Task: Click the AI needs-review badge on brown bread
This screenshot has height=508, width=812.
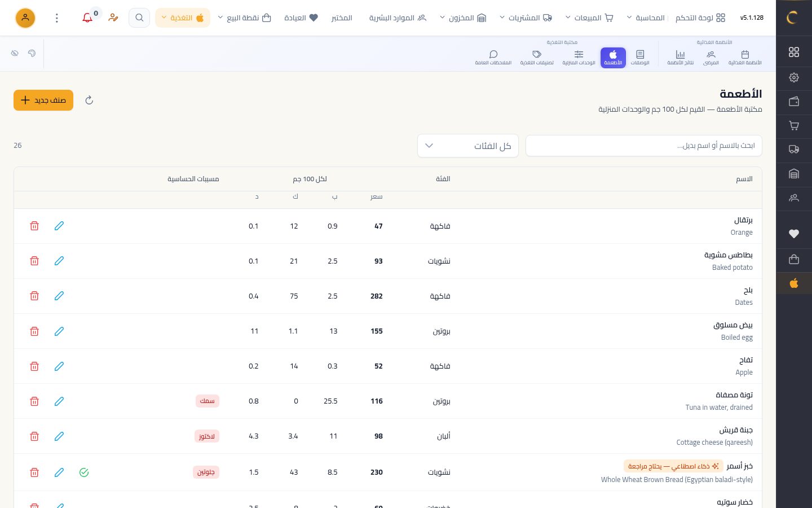Action: click(x=673, y=466)
